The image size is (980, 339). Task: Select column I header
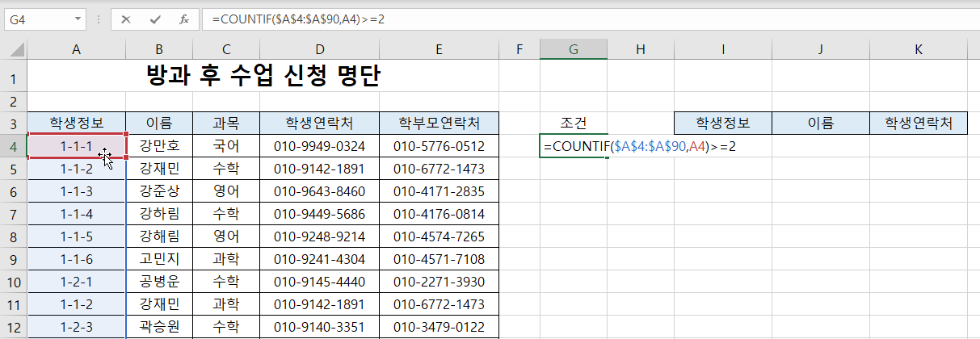point(723,50)
